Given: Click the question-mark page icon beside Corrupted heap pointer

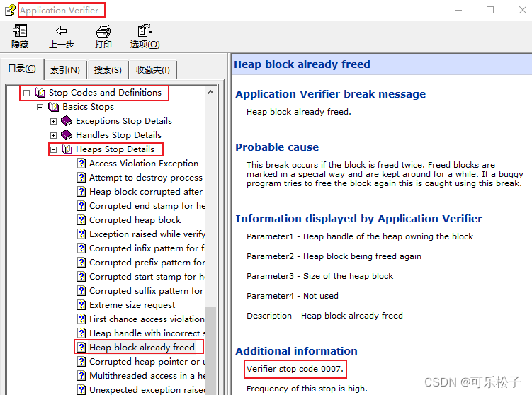Looking at the screenshot, I should [81, 362].
